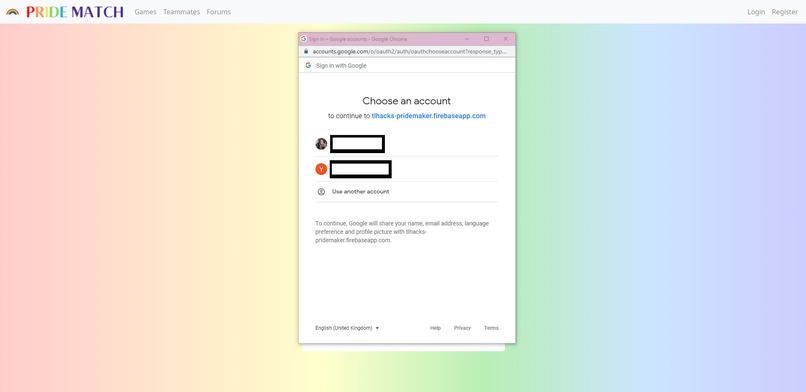Click the Login link
Viewport: 806px width, 392px height.
pyautogui.click(x=756, y=12)
